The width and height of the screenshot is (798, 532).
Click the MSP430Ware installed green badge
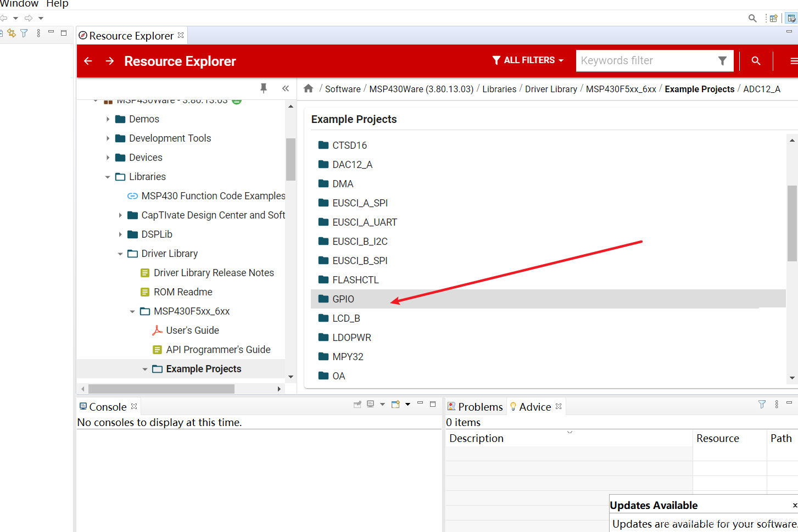(237, 101)
